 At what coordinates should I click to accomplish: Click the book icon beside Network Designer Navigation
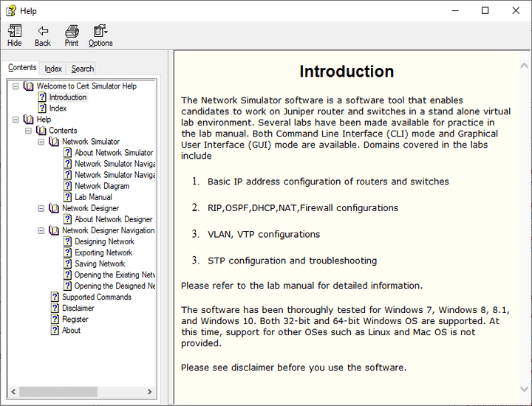point(54,230)
